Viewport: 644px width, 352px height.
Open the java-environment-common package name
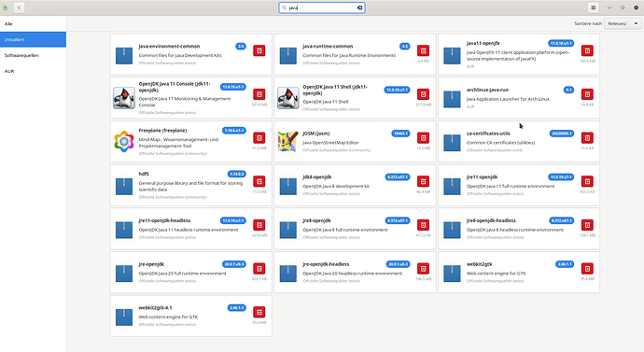[169, 46]
